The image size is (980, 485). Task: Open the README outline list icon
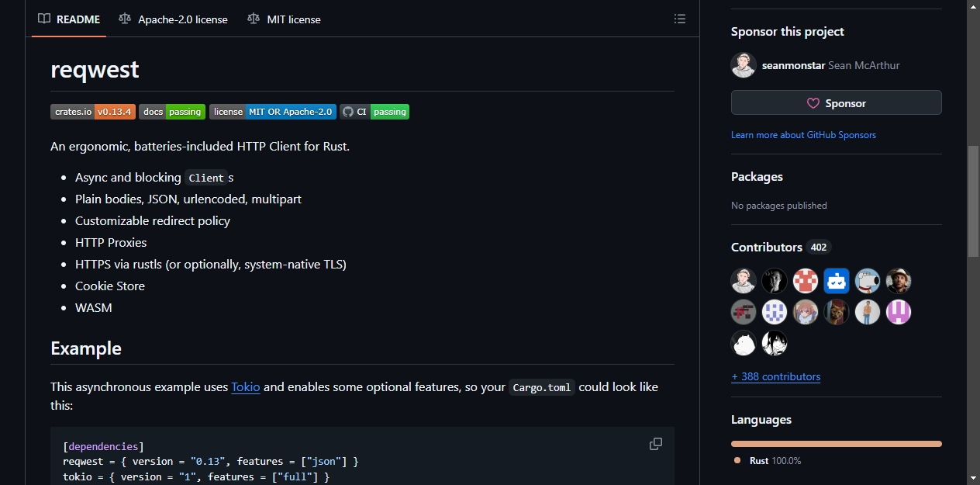click(679, 19)
